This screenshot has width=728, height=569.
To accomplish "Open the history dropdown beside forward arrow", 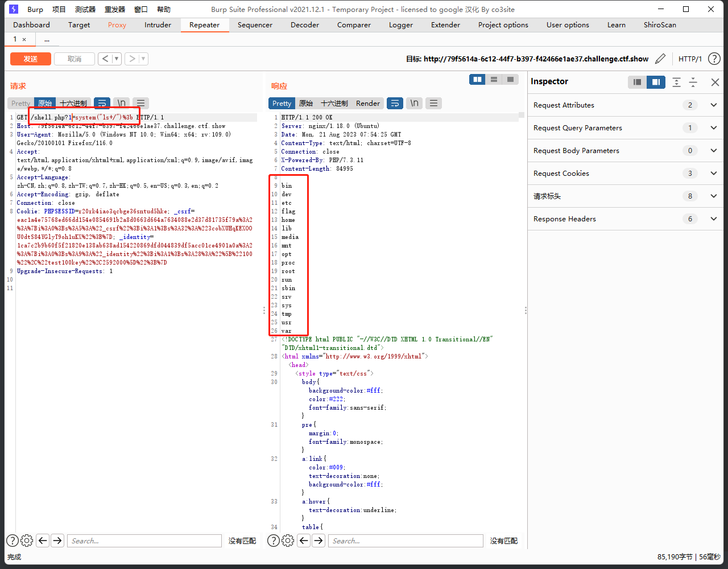I will (143, 59).
